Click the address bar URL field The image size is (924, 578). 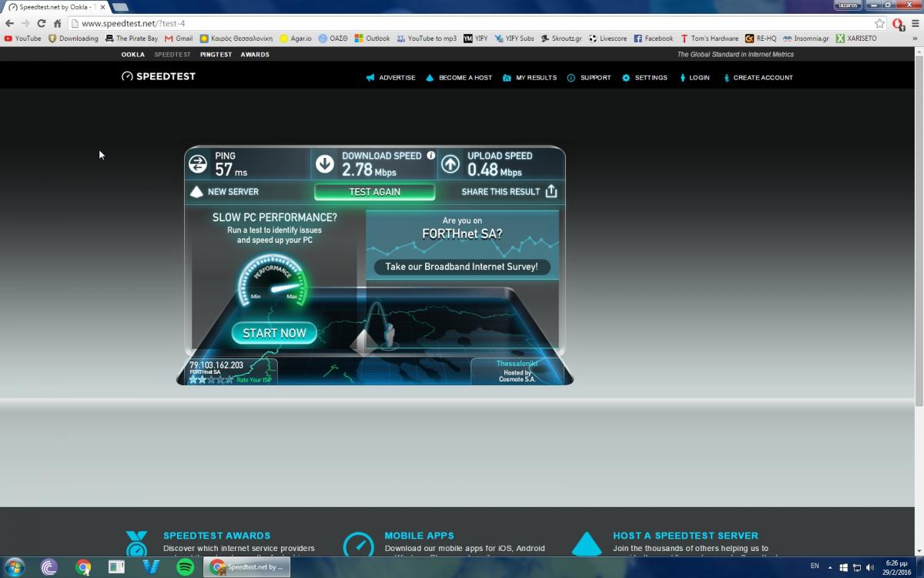coord(470,24)
